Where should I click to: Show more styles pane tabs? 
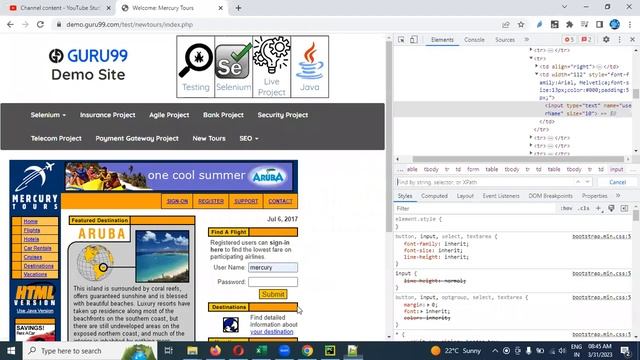(x=618, y=196)
